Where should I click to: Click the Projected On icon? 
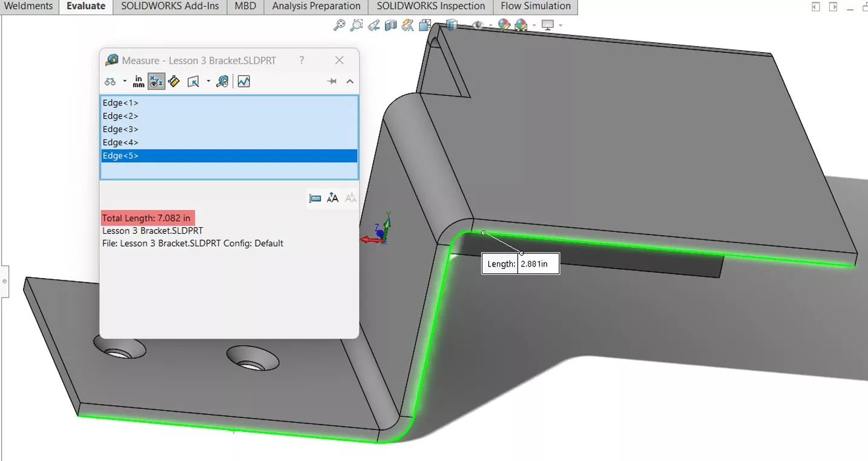coord(194,81)
